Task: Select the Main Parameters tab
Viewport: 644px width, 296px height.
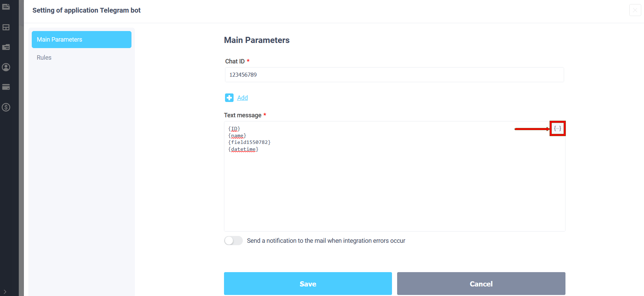Action: (82, 40)
